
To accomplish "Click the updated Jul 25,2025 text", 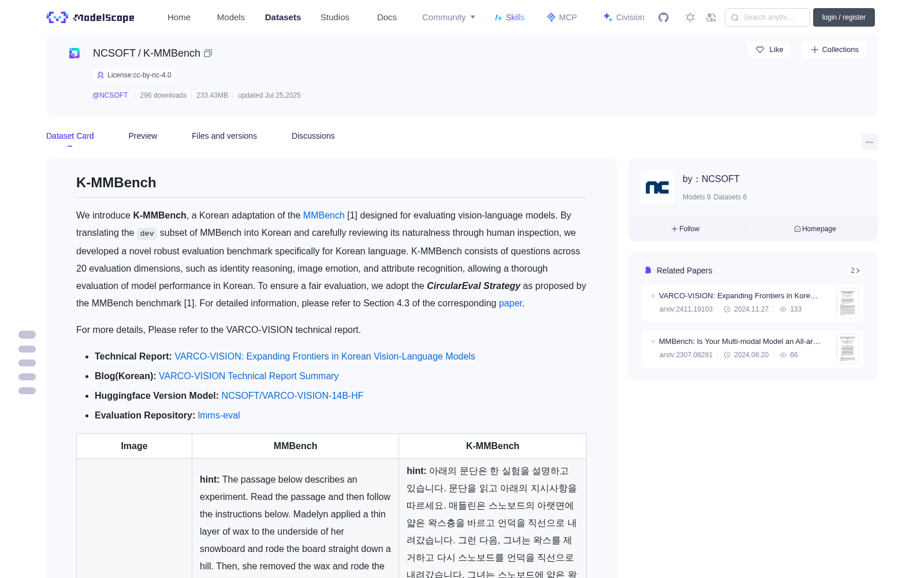I will click(x=269, y=95).
